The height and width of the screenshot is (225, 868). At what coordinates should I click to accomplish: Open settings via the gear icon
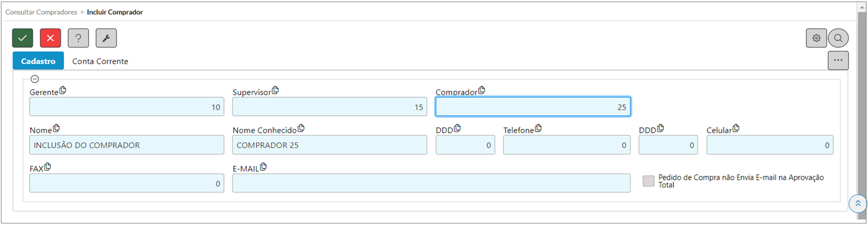817,38
